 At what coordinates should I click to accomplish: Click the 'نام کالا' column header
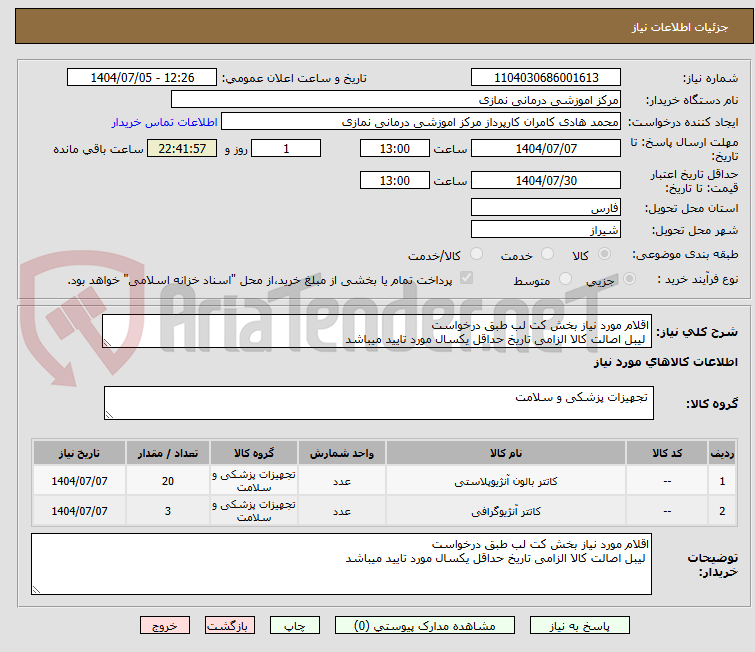pyautogui.click(x=506, y=453)
